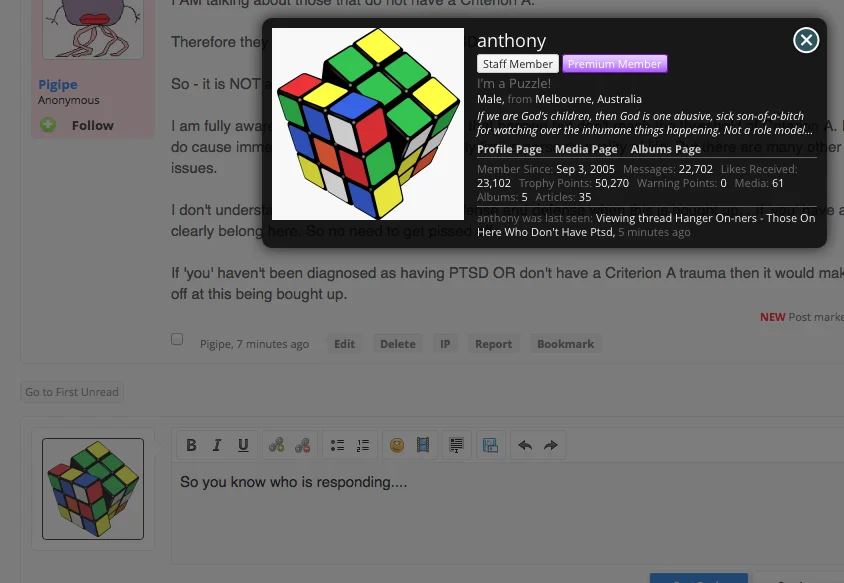Screen dimensions: 844x583
Task: Click the thread link in anthony's last seen
Action: click(646, 225)
